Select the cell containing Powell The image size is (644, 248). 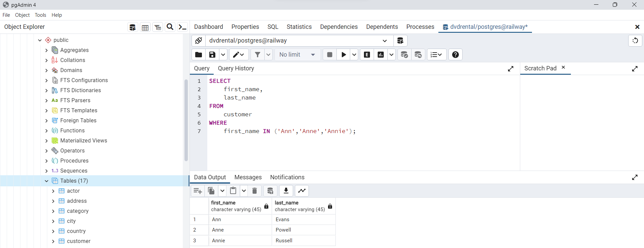point(304,230)
